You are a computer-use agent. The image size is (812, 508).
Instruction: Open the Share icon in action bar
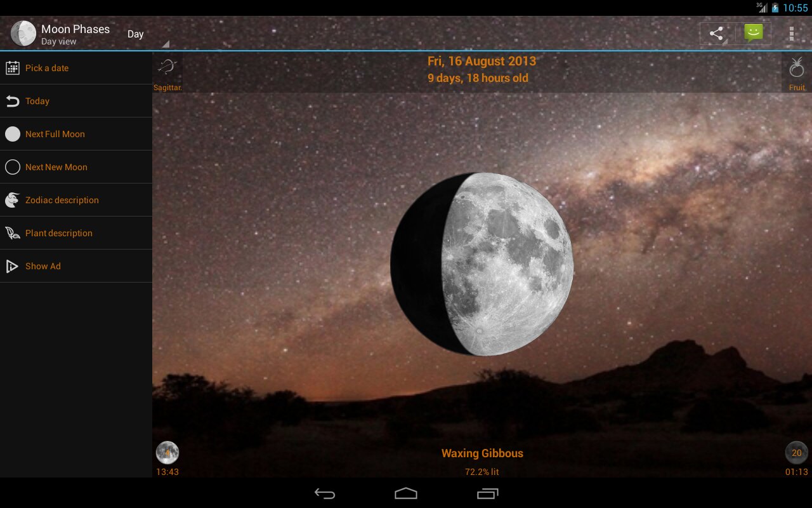click(717, 34)
